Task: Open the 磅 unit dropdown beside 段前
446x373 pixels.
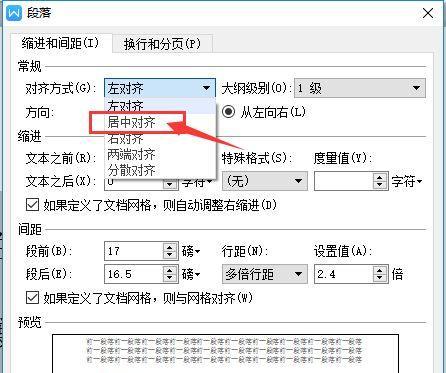Action: (x=191, y=251)
